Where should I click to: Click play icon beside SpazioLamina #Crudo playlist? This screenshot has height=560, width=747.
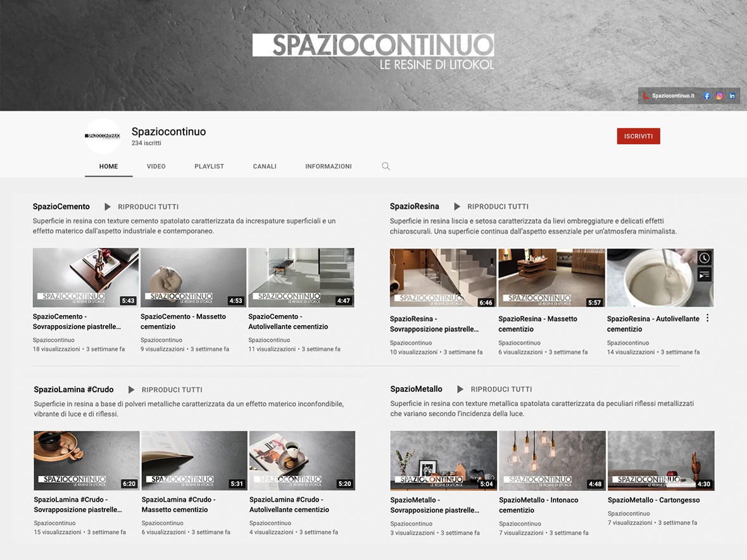(x=131, y=390)
